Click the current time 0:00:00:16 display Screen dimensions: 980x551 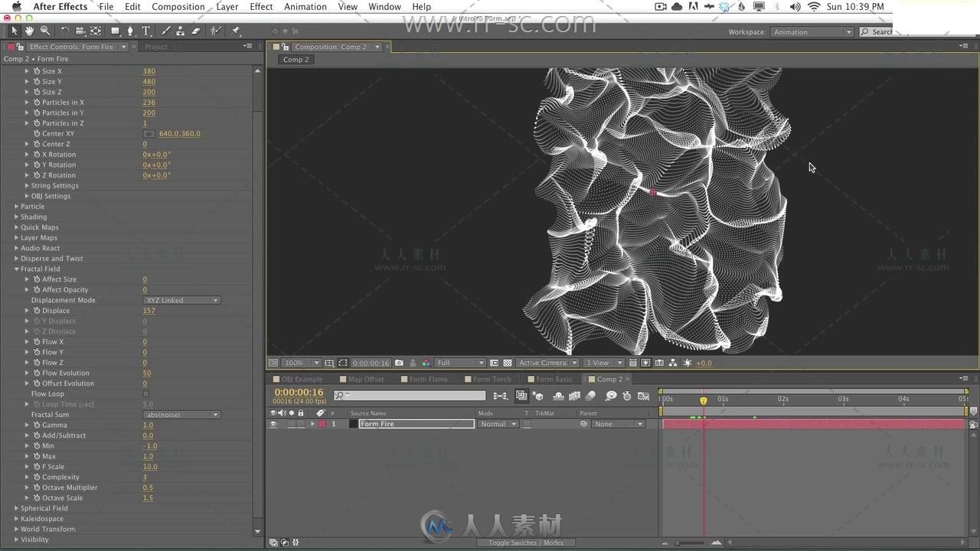coord(299,393)
